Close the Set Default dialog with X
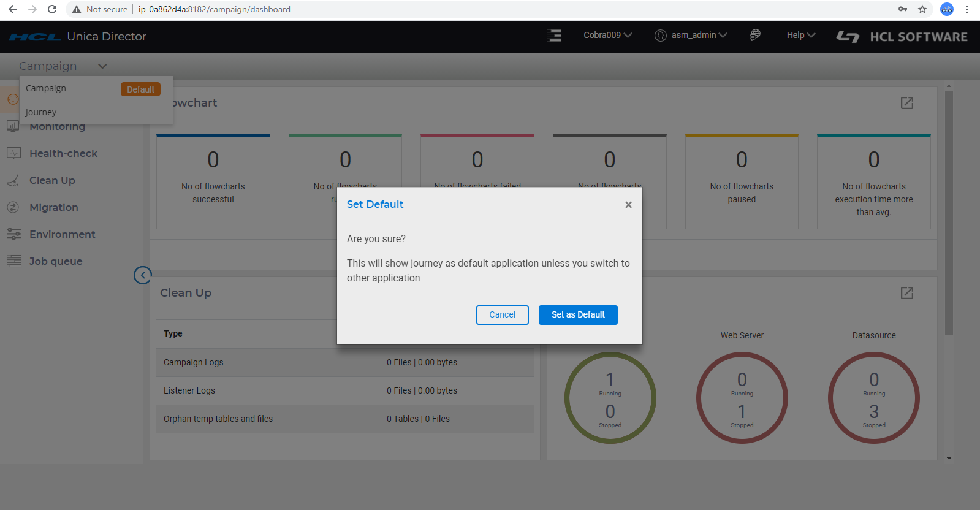The image size is (980, 510). coord(628,205)
